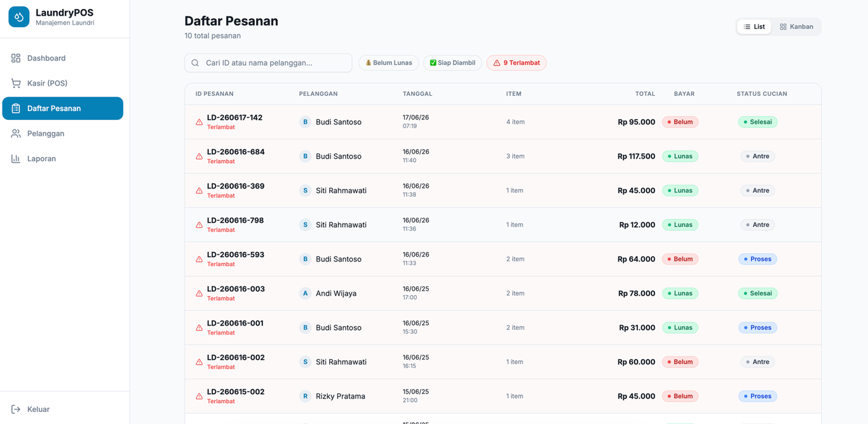Click the bar chart icon beside Laporan
The width and height of the screenshot is (868, 424).
coord(16,159)
